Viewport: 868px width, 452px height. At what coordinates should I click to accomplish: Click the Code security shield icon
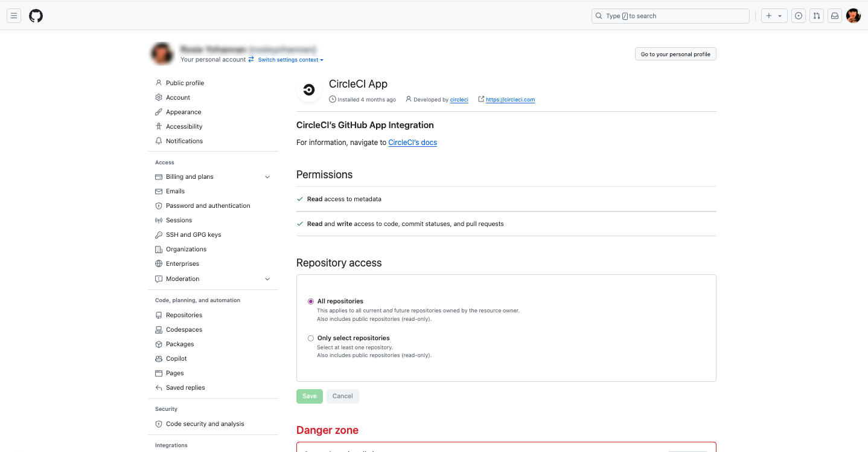[x=159, y=424]
